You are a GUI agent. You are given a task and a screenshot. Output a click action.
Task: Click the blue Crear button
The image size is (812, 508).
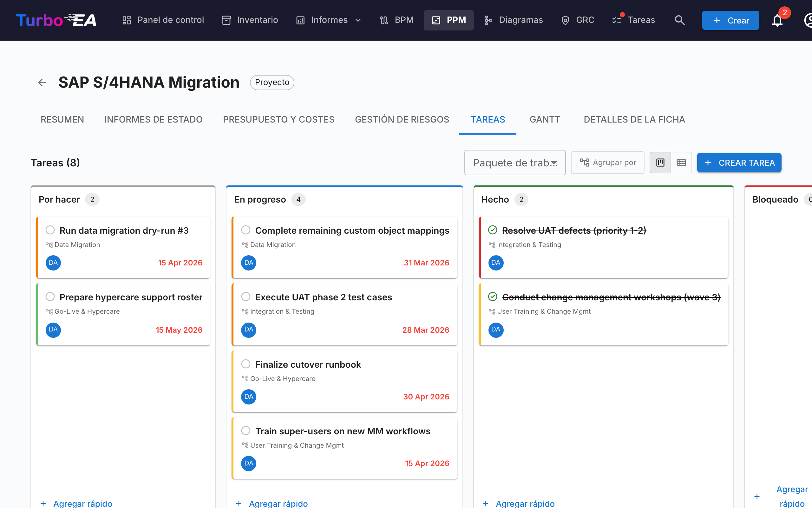(730, 21)
